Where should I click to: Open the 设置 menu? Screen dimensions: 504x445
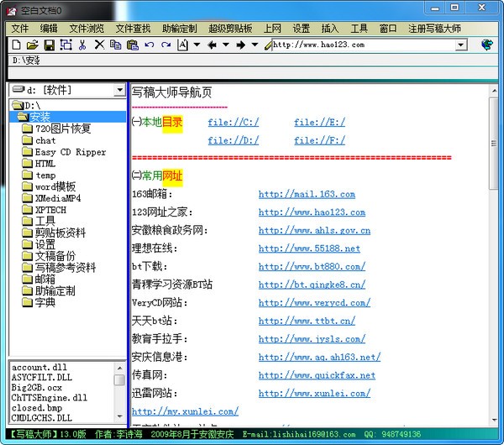click(x=302, y=29)
